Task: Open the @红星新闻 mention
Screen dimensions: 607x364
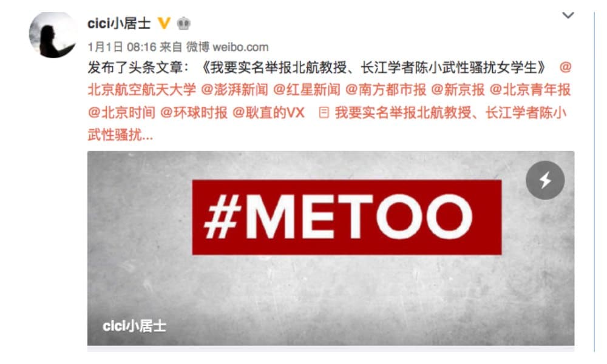Action: (x=307, y=90)
